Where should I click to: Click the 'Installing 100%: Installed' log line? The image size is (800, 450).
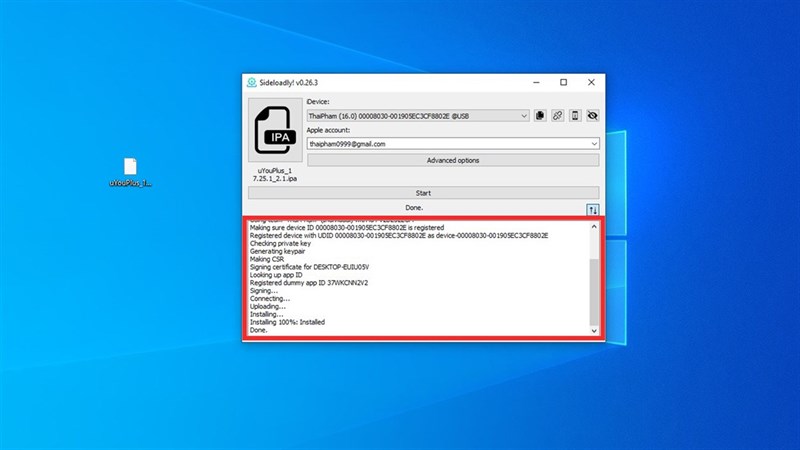click(x=287, y=322)
